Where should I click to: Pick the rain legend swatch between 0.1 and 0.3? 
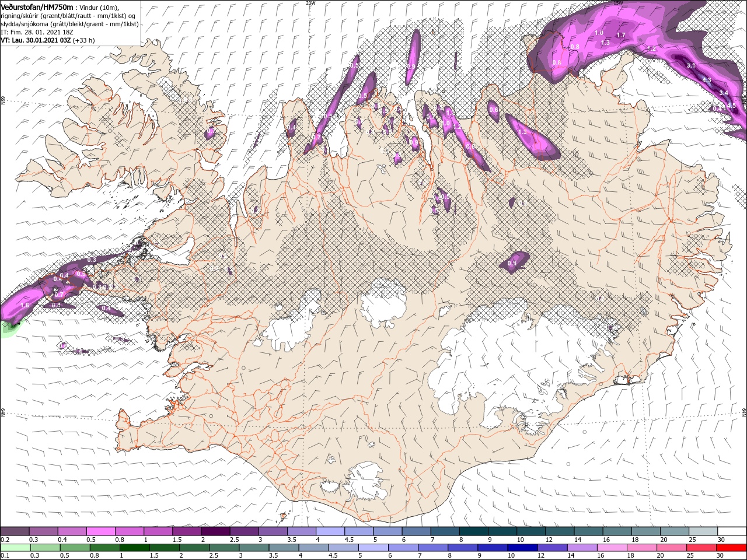point(15,548)
